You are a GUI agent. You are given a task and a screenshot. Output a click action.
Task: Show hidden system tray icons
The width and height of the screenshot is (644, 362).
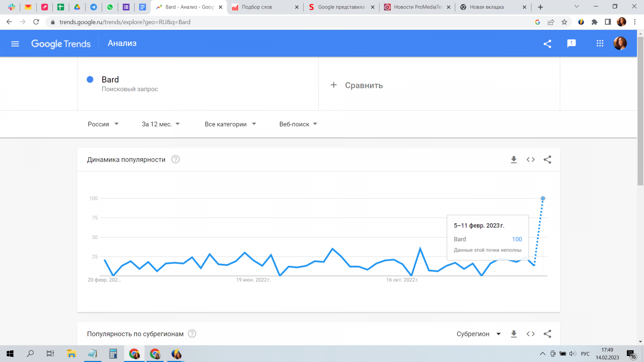point(543,354)
